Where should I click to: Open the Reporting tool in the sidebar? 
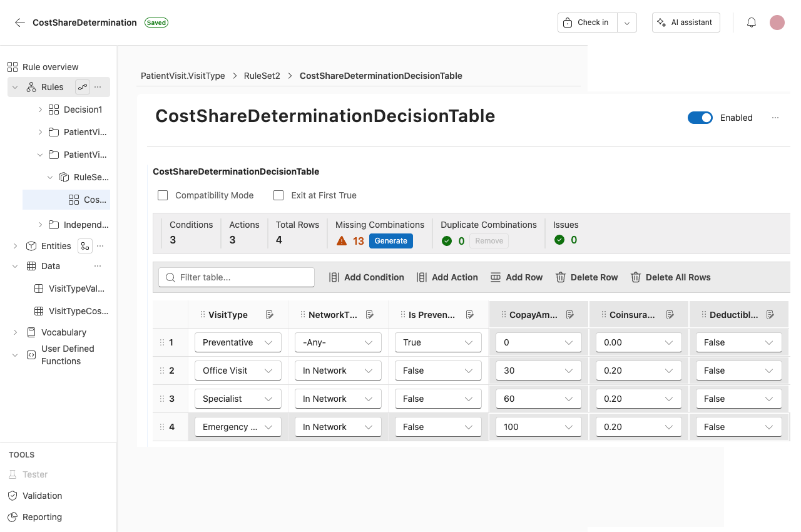(41, 517)
